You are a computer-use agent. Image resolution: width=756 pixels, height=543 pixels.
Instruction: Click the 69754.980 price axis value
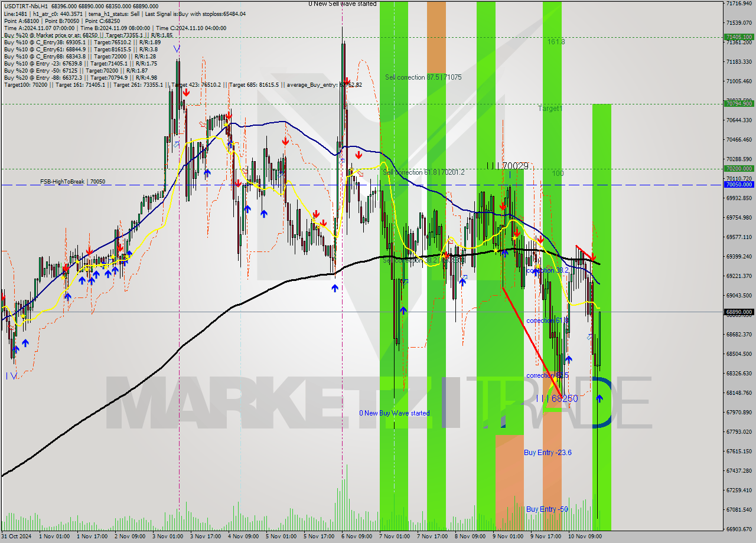[x=739, y=217]
